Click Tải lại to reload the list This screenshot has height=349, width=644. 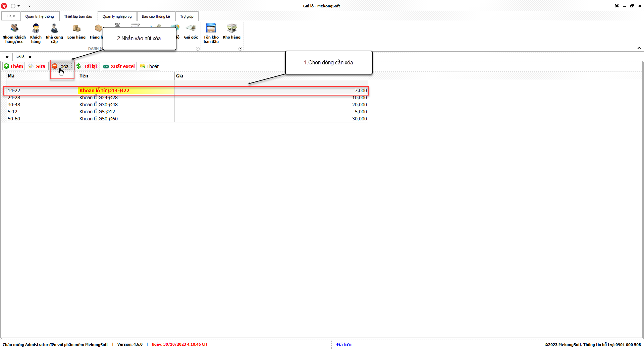click(87, 66)
